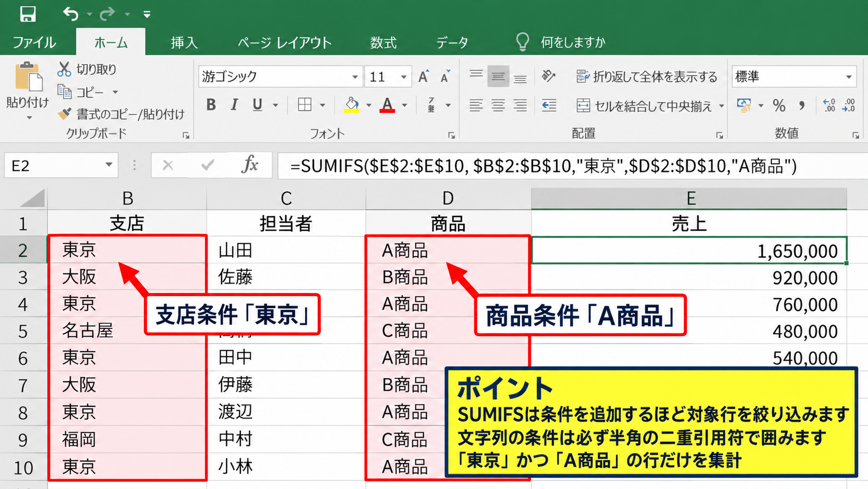The width and height of the screenshot is (868, 489).
Task: Toggle wrap text (折り返して全体を表示する)
Action: pyautogui.click(x=647, y=77)
